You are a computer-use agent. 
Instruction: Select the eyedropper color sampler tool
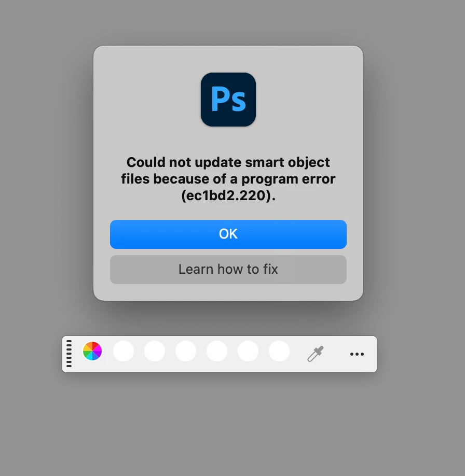[x=316, y=354]
